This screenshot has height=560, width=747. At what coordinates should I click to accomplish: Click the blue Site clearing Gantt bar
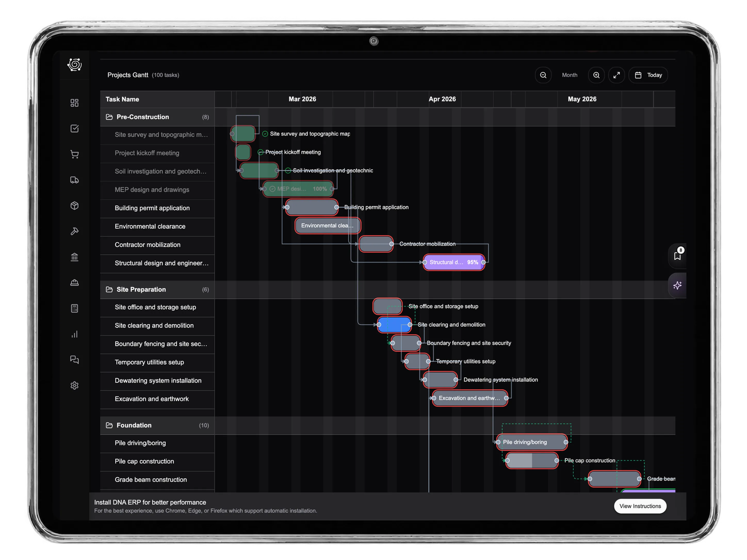[x=394, y=325]
